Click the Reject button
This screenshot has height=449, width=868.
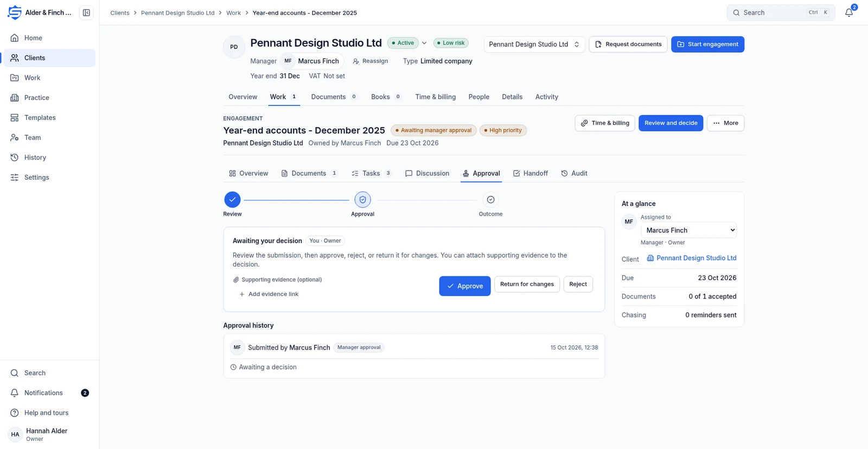(578, 284)
